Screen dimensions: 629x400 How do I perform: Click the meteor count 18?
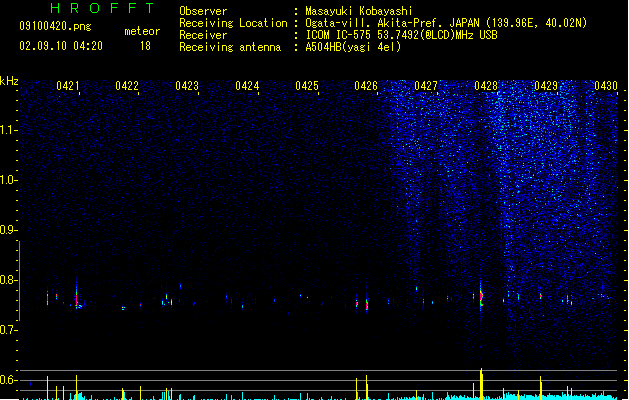click(145, 46)
